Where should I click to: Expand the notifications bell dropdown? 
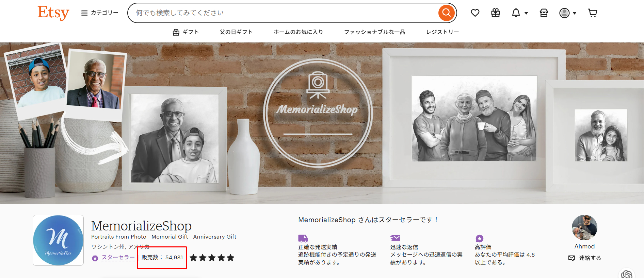click(519, 13)
